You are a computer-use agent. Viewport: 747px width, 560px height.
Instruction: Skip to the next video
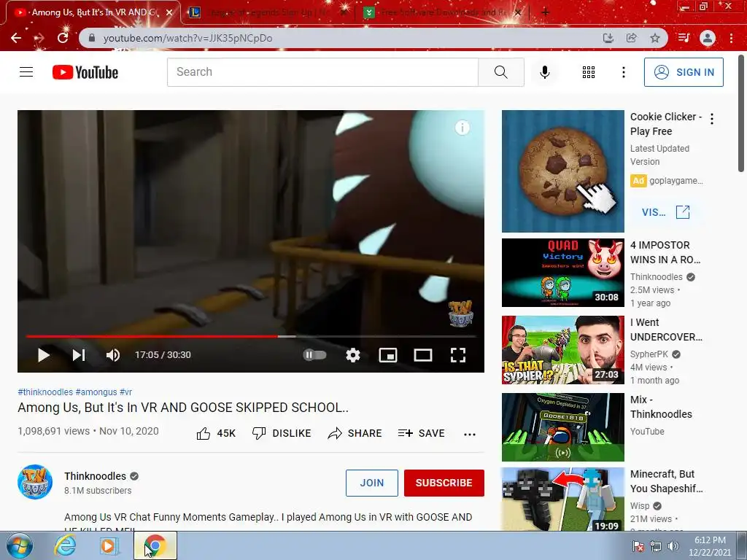[79, 355]
